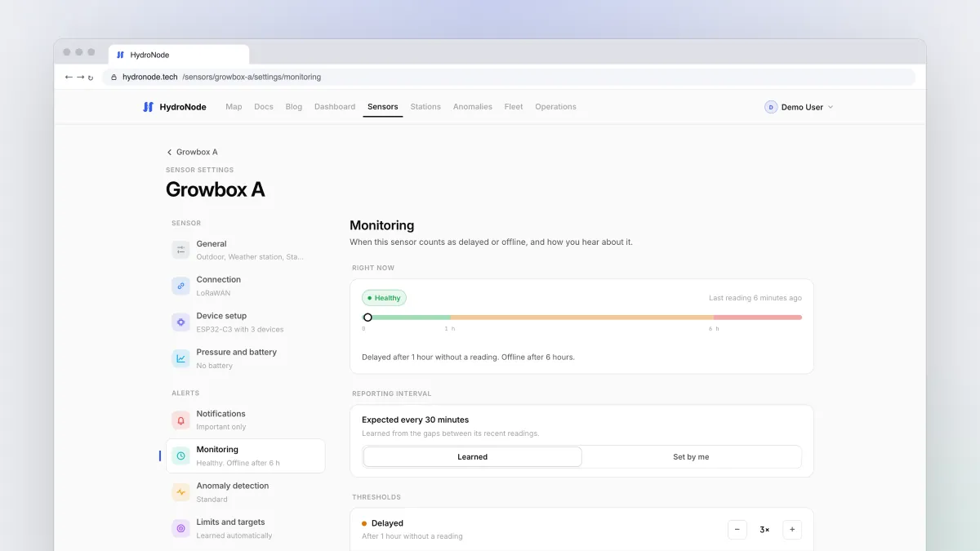Click the Monitoring clock icon
This screenshot has width=980, height=551.
180,455
